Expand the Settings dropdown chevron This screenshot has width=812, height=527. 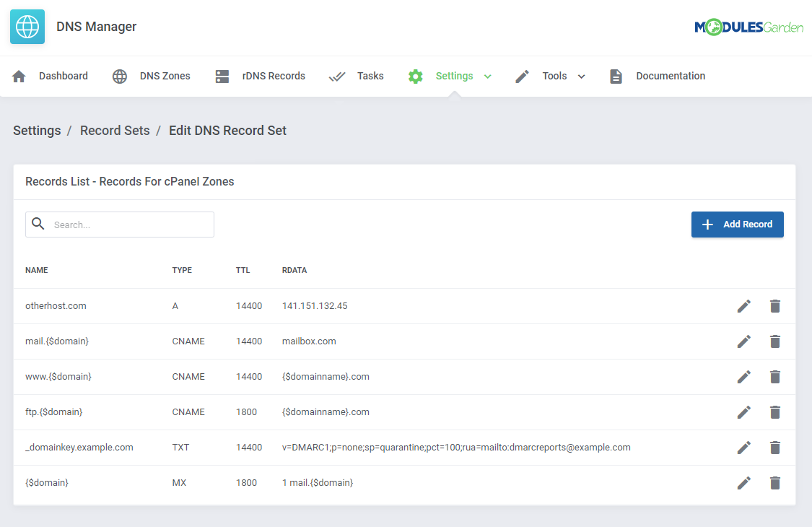coord(487,77)
